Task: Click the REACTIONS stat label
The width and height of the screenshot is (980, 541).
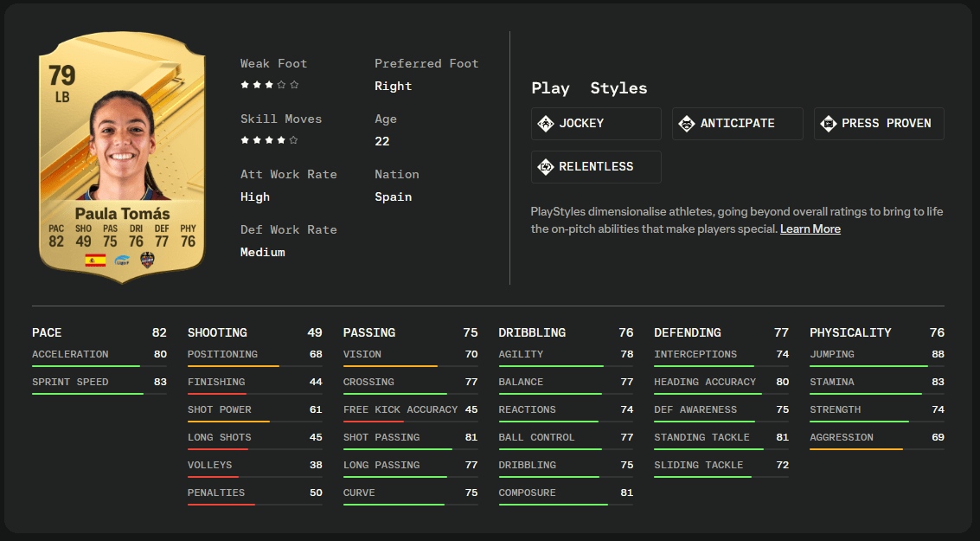Action: [x=528, y=409]
